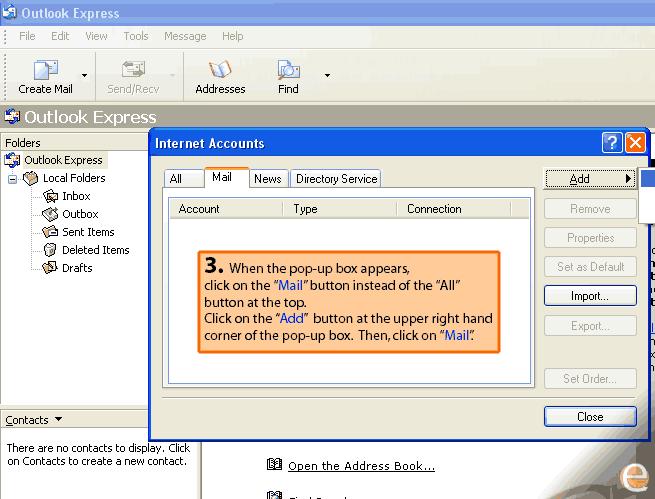
Task: Open the Deleted Items folder
Action: [x=95, y=250]
